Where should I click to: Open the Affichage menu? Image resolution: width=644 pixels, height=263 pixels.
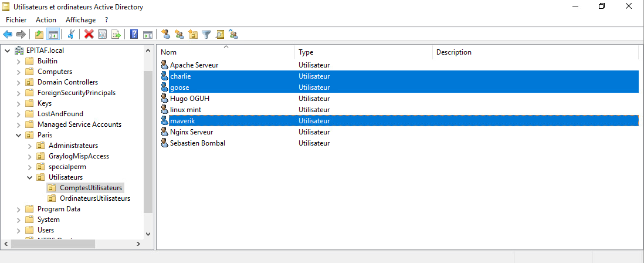(80, 20)
